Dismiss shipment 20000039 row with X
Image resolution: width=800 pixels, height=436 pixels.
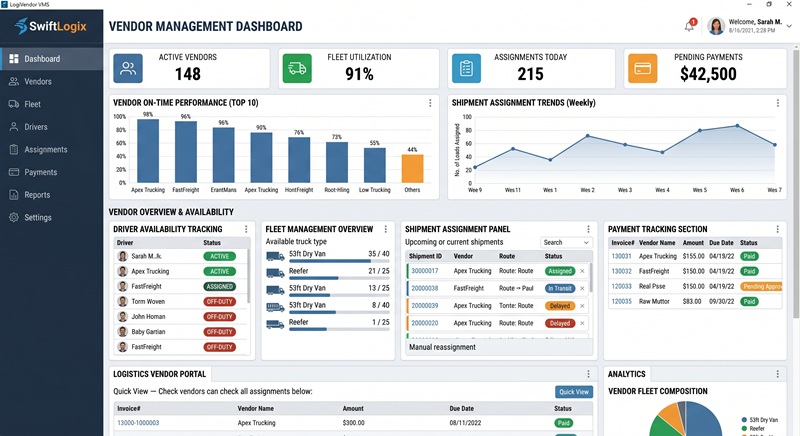pos(582,306)
